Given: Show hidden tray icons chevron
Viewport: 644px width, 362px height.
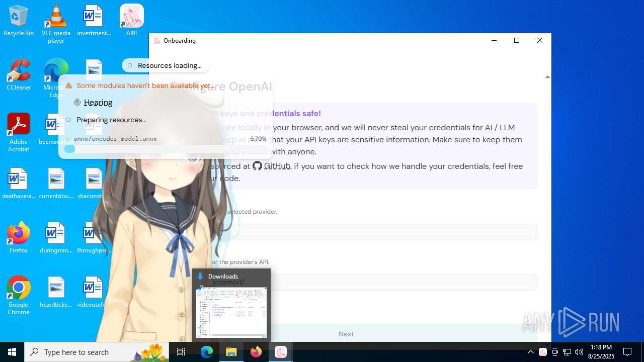Looking at the screenshot, I should click(x=530, y=352).
